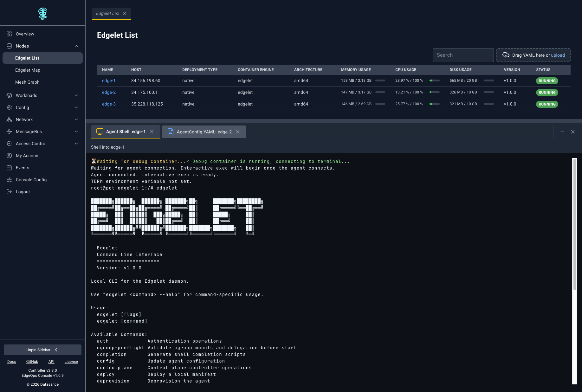
Task: Switch to Agent Shell: edge-1 tab
Action: (126, 132)
